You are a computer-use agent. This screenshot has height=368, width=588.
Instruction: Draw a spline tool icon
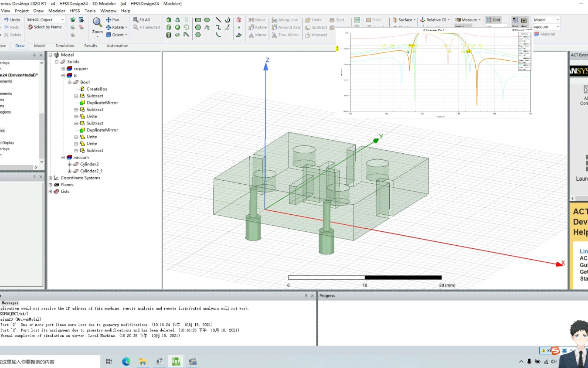(218, 27)
